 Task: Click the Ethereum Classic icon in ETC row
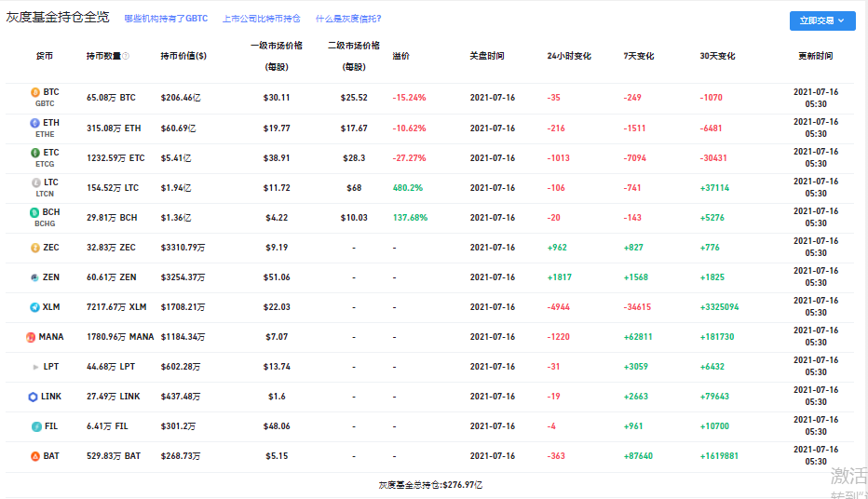pyautogui.click(x=35, y=153)
